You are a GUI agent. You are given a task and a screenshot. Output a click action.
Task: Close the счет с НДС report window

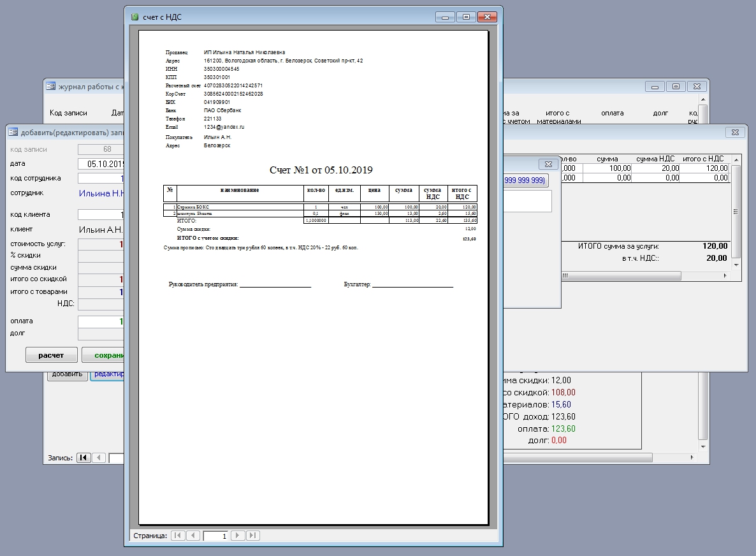pos(487,17)
